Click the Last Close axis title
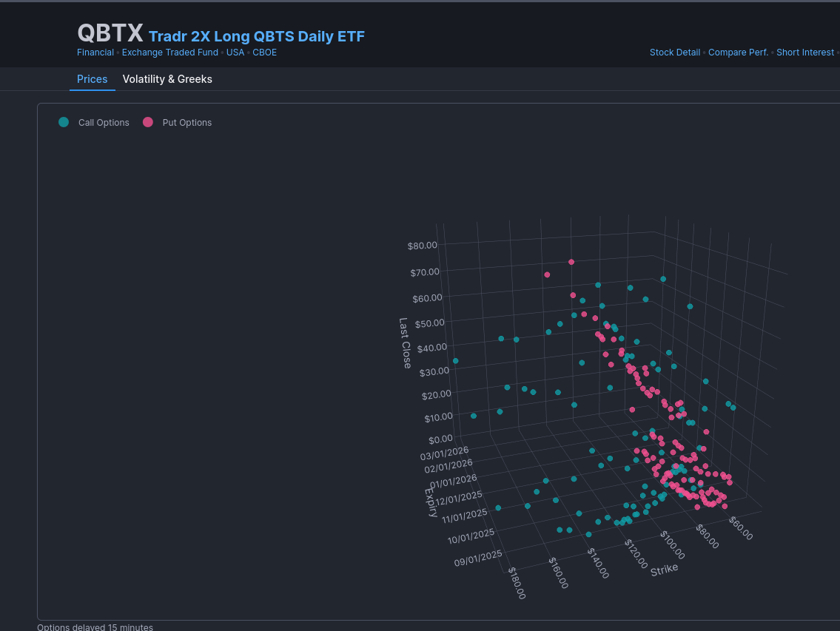The image size is (840, 631). coord(405,343)
